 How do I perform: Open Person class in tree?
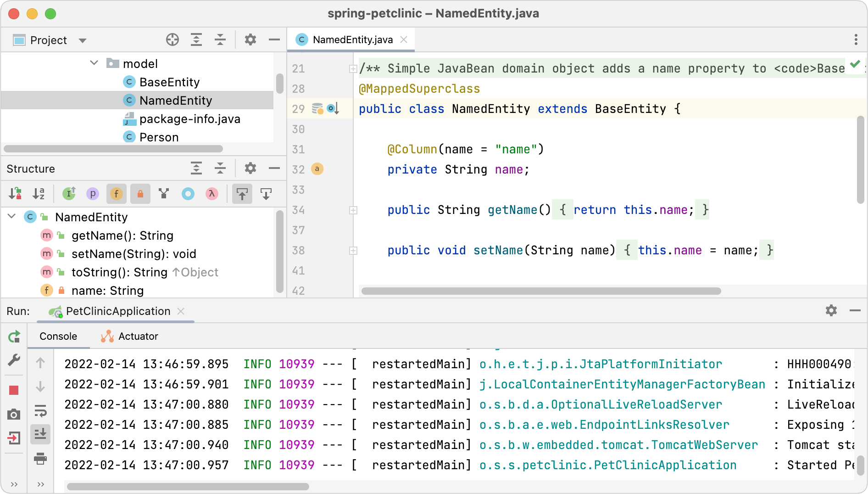point(159,137)
